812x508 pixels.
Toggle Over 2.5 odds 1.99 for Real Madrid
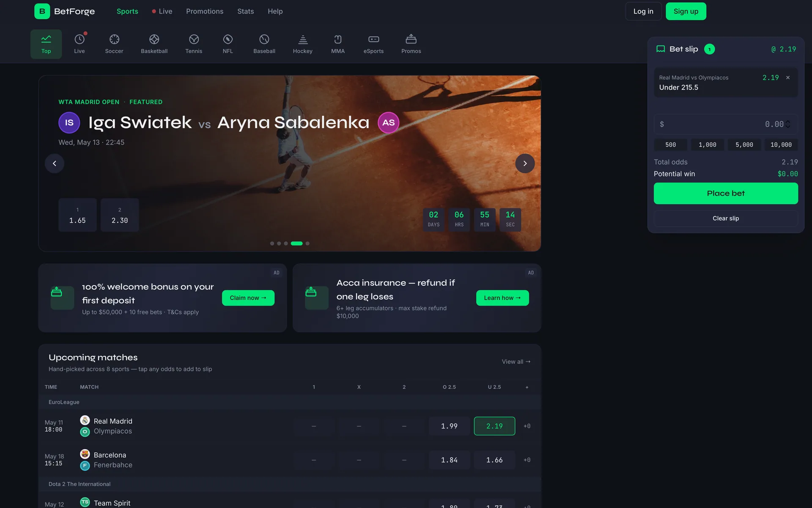[x=449, y=426]
